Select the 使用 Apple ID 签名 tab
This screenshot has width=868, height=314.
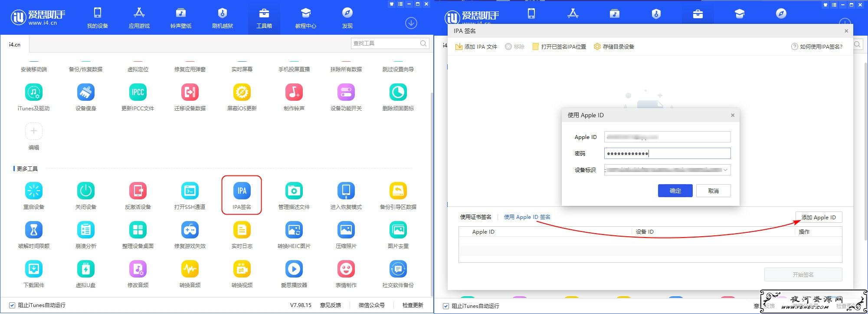click(527, 217)
